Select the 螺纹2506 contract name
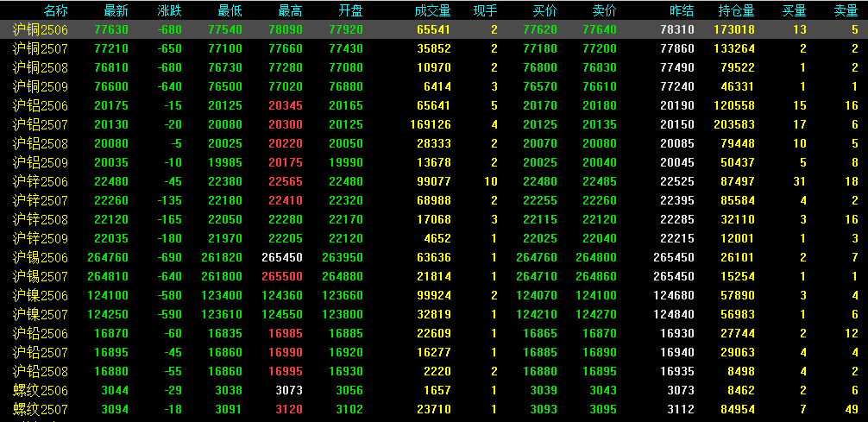 pyautogui.click(x=41, y=390)
